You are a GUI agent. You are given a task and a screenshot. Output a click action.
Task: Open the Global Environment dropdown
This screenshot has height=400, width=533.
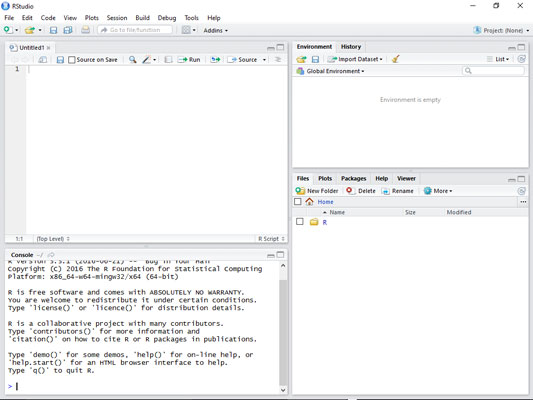[x=330, y=71]
